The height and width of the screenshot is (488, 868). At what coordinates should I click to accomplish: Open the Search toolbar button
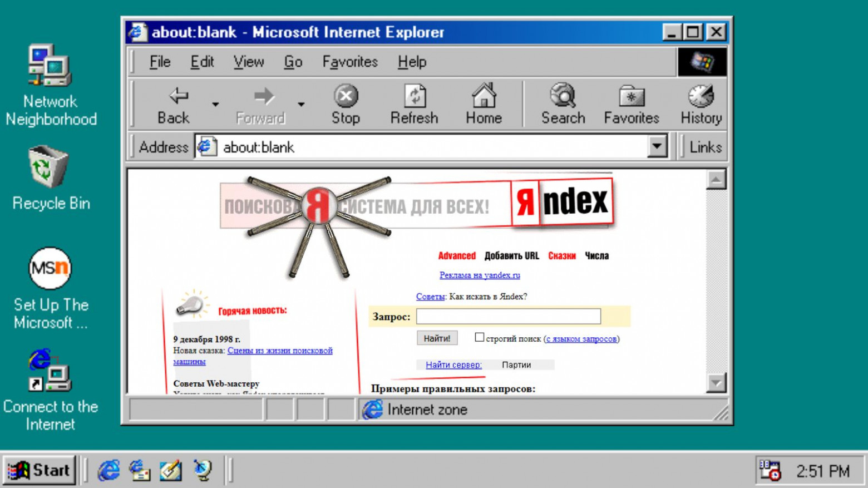(x=563, y=105)
